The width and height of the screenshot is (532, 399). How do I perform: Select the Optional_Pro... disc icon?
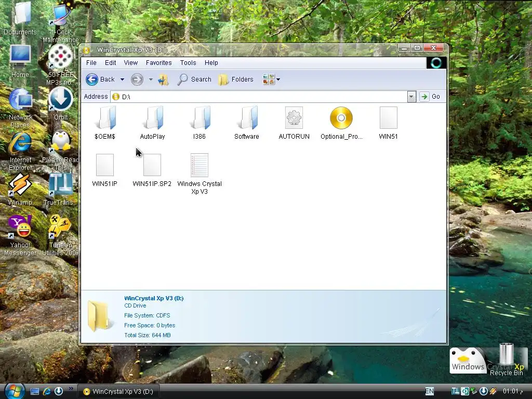(341, 123)
